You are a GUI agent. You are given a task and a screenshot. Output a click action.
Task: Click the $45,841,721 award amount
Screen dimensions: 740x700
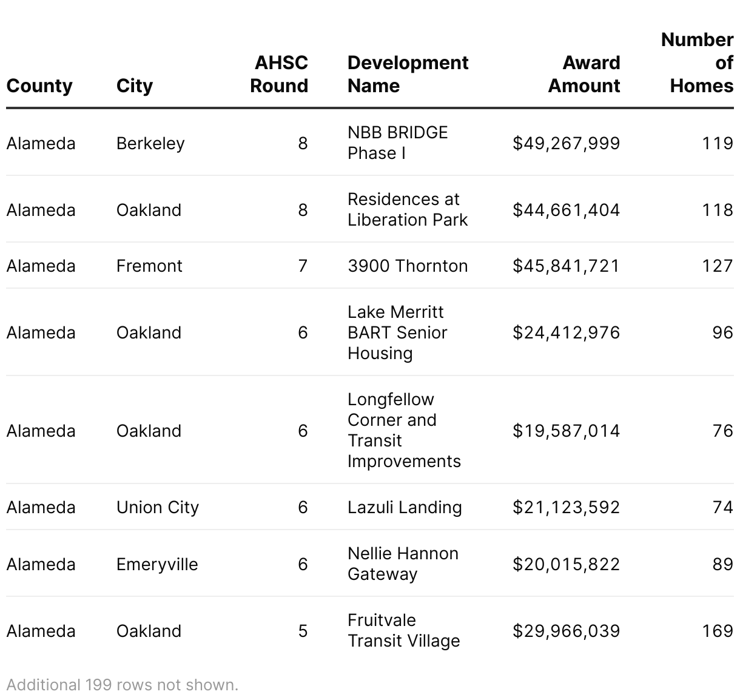click(x=566, y=266)
